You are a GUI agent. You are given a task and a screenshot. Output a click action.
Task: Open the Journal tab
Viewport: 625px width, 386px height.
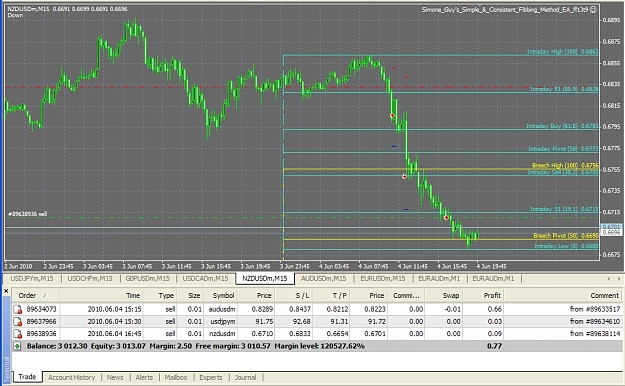245,377
